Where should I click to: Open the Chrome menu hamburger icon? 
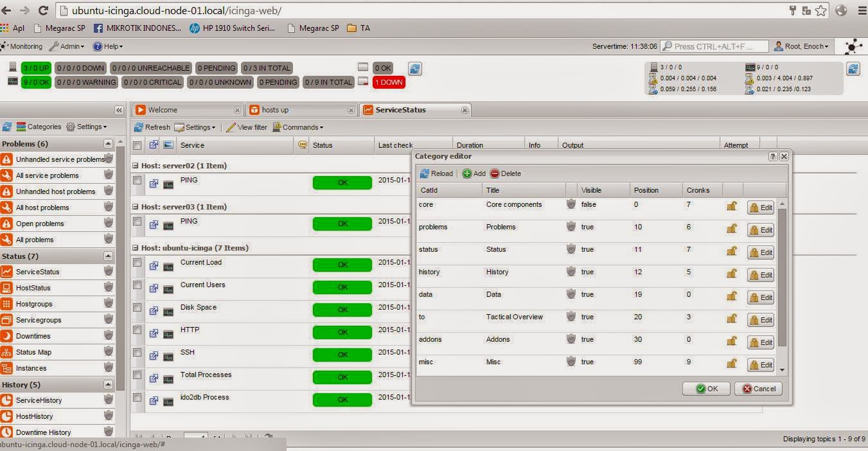pos(861,10)
